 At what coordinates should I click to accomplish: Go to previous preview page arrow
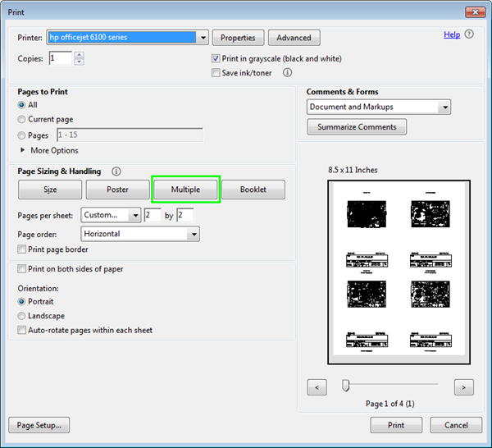[317, 386]
